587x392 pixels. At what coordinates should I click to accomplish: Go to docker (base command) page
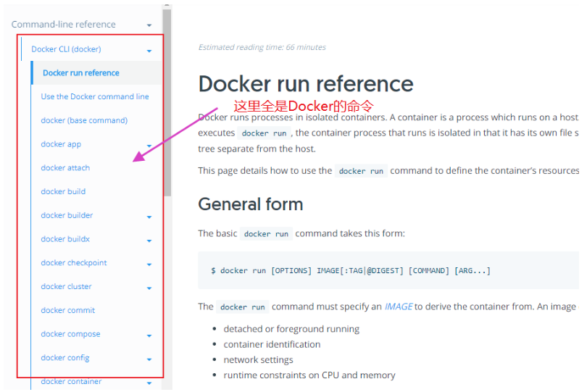pos(84,120)
